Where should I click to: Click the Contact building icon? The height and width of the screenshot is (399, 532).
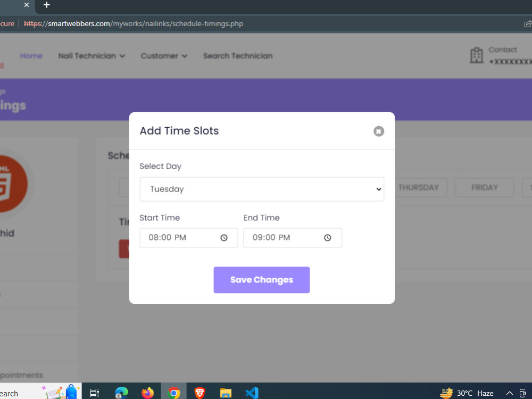pyautogui.click(x=476, y=55)
